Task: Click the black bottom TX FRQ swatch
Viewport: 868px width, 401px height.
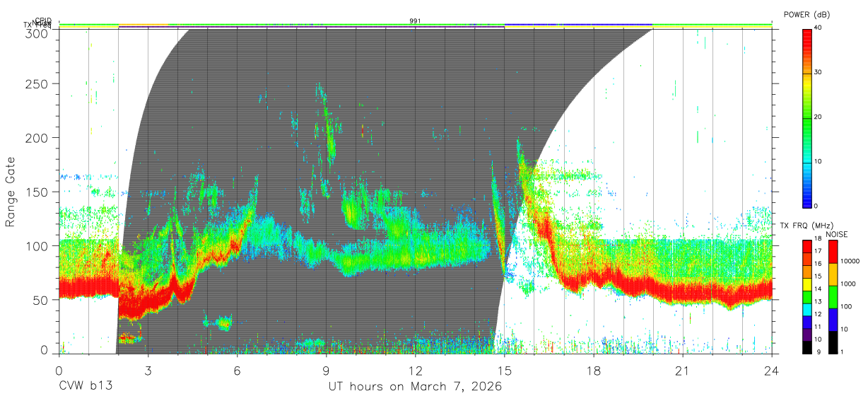Action: (807, 346)
